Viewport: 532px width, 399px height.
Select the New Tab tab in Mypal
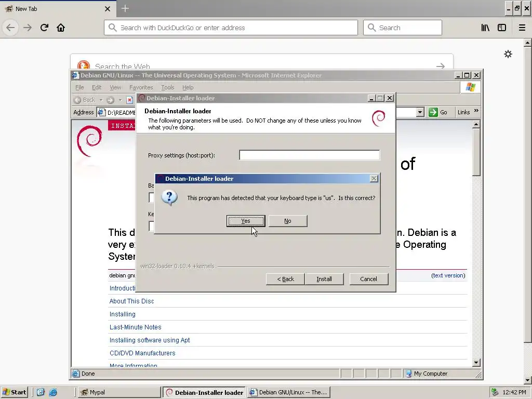58,9
